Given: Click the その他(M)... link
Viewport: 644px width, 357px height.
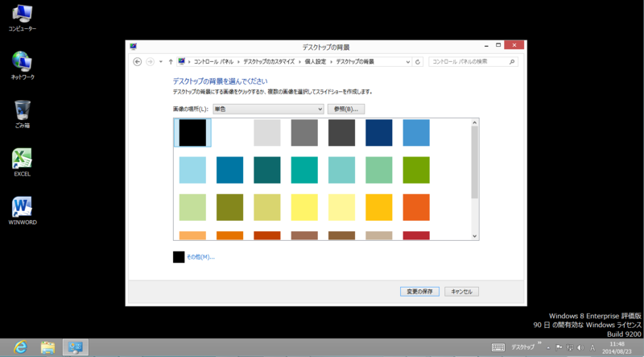Looking at the screenshot, I should click(x=200, y=257).
